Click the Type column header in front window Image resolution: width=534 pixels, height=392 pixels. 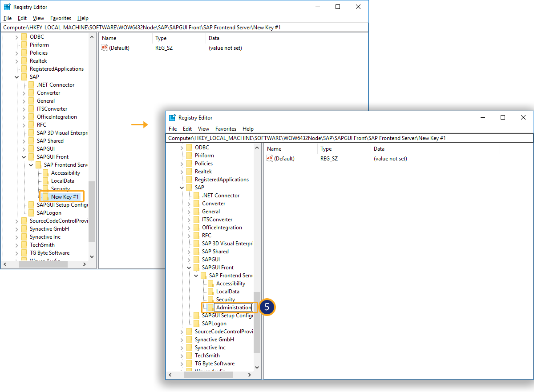coord(326,149)
